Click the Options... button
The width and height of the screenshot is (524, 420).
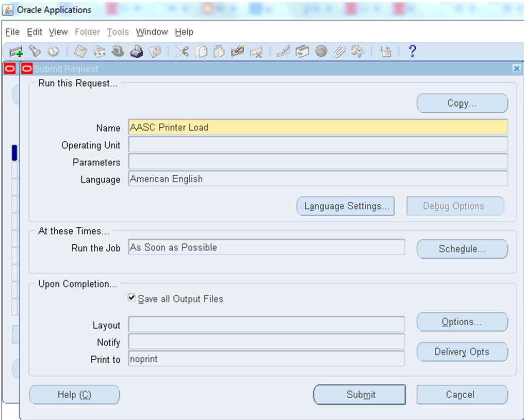(x=462, y=322)
